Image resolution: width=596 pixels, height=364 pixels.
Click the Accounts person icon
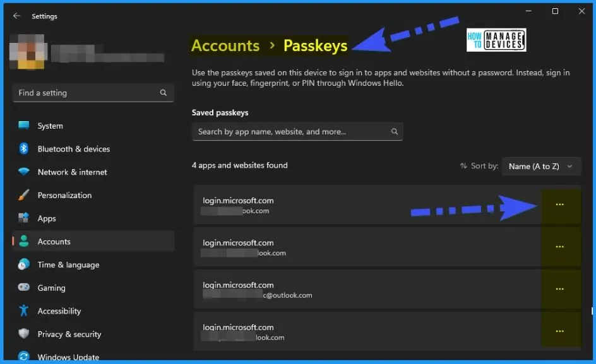pos(23,241)
